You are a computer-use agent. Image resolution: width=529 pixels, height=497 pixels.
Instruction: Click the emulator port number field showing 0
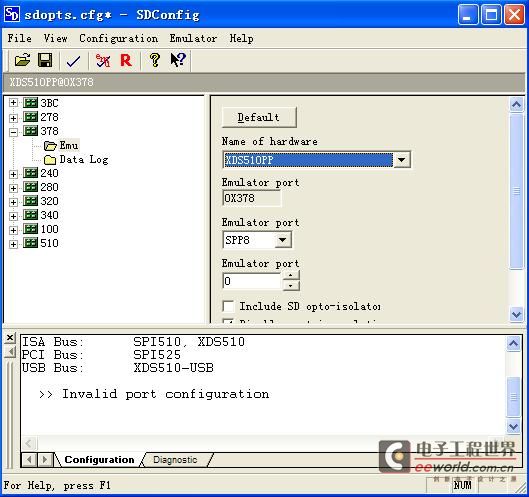click(252, 281)
